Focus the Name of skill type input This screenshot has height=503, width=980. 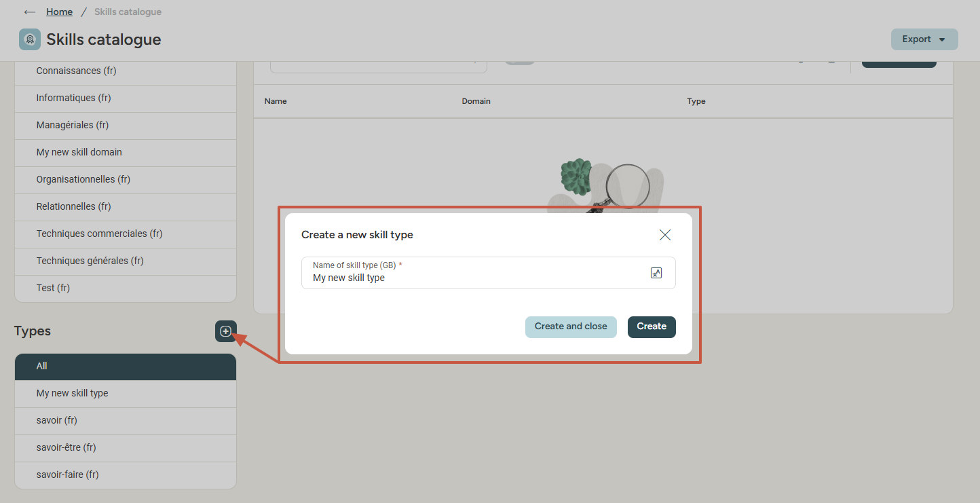tap(475, 278)
